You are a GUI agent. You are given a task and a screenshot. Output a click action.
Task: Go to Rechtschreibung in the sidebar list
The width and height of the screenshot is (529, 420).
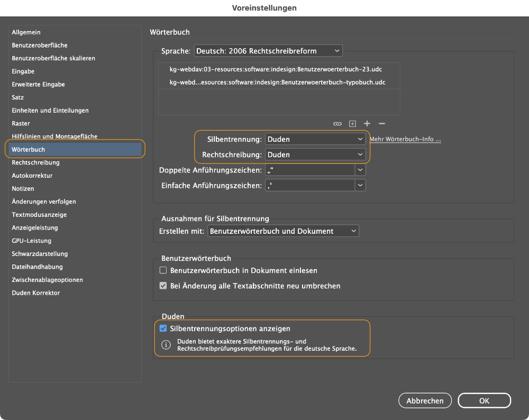(75, 162)
